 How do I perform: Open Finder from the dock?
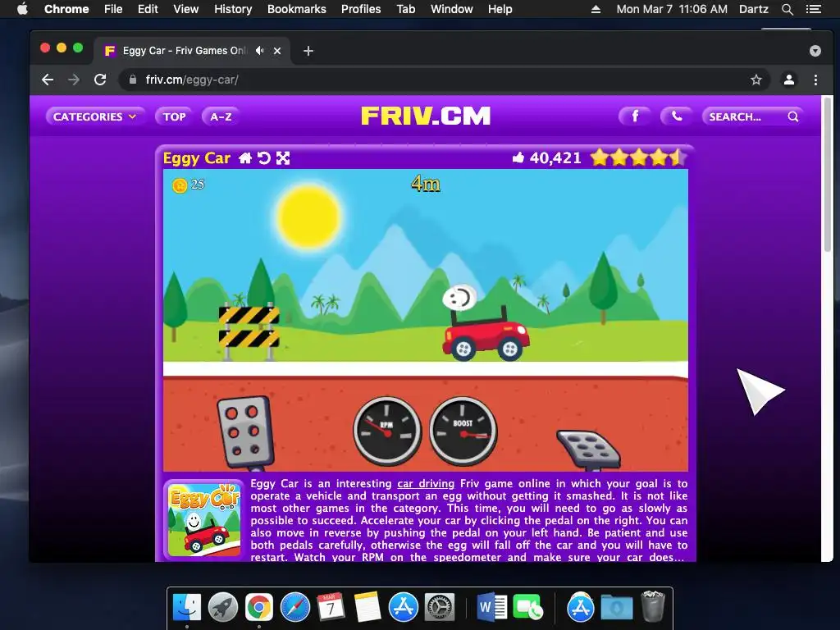(x=187, y=608)
